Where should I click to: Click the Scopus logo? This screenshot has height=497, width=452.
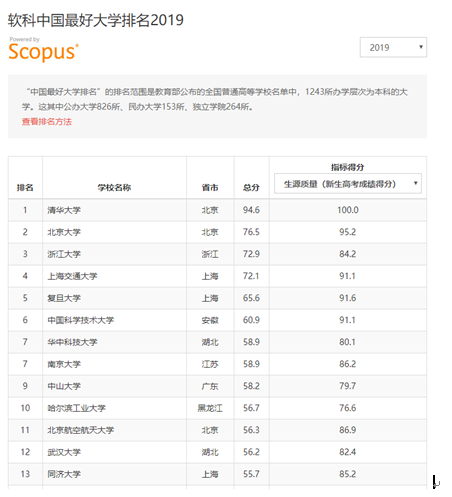[x=43, y=50]
